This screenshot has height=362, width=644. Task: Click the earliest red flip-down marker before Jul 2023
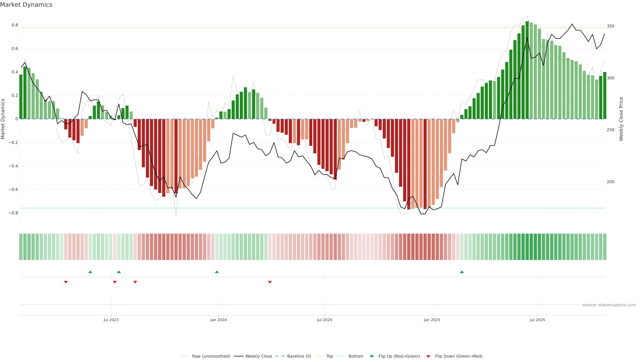[x=66, y=282]
